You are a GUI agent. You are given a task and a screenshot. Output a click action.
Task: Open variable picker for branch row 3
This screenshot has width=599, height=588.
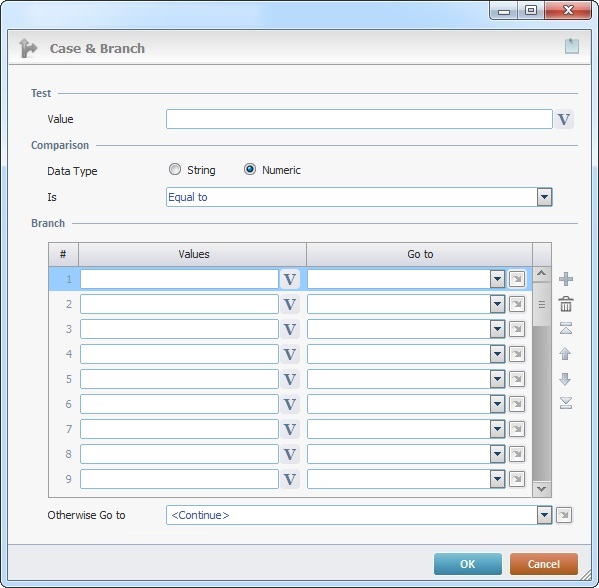[x=290, y=329]
